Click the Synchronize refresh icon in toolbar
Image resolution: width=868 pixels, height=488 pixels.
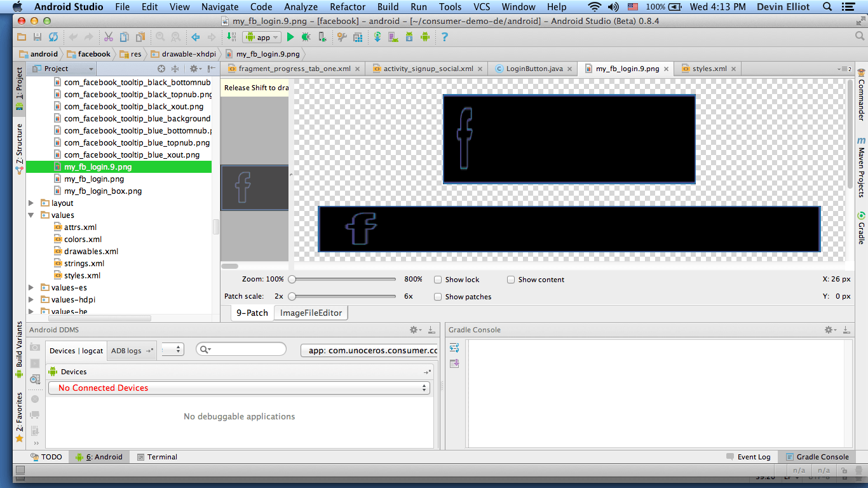coord(53,37)
